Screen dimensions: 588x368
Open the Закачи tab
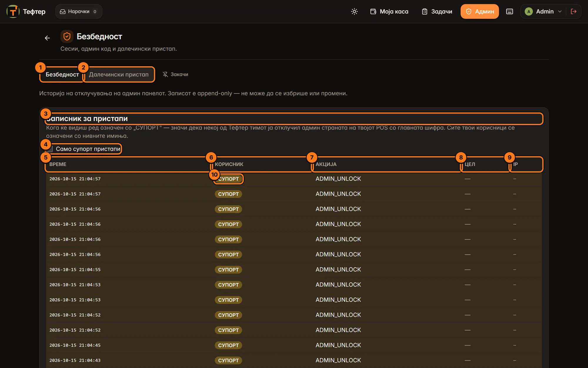click(176, 74)
